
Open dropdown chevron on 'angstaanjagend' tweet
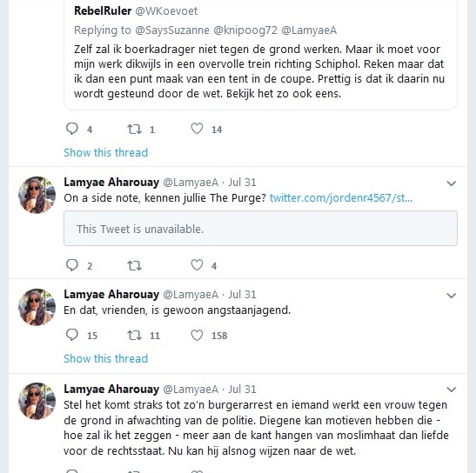click(452, 296)
